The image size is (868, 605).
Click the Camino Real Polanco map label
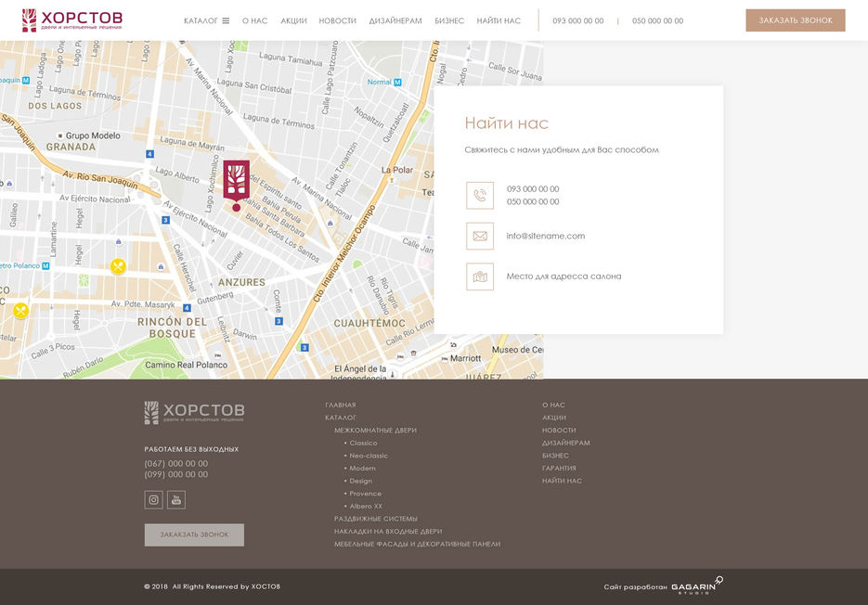click(x=186, y=365)
